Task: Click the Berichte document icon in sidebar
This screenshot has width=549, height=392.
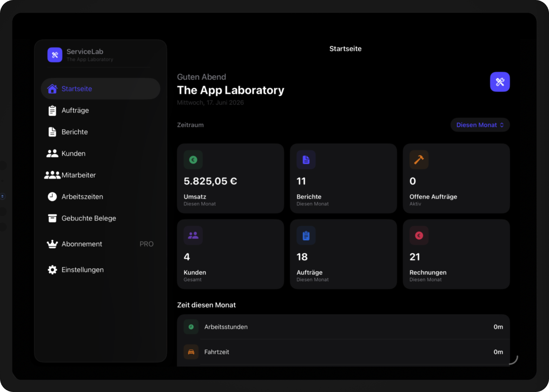Action: [x=52, y=132]
